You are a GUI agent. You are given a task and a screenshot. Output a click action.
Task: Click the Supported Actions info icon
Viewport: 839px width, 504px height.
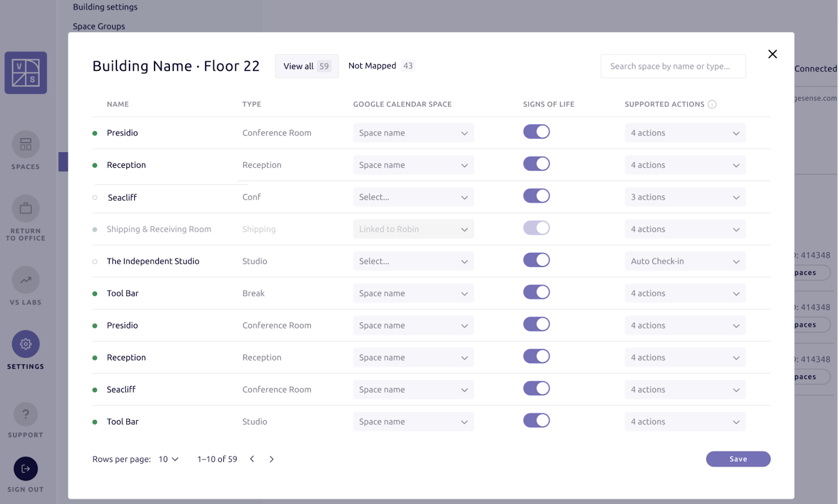[712, 104]
